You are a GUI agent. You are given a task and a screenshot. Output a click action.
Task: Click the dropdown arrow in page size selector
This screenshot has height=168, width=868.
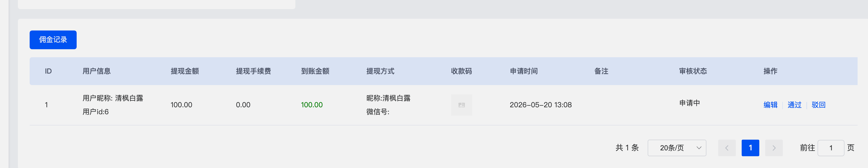click(698, 148)
